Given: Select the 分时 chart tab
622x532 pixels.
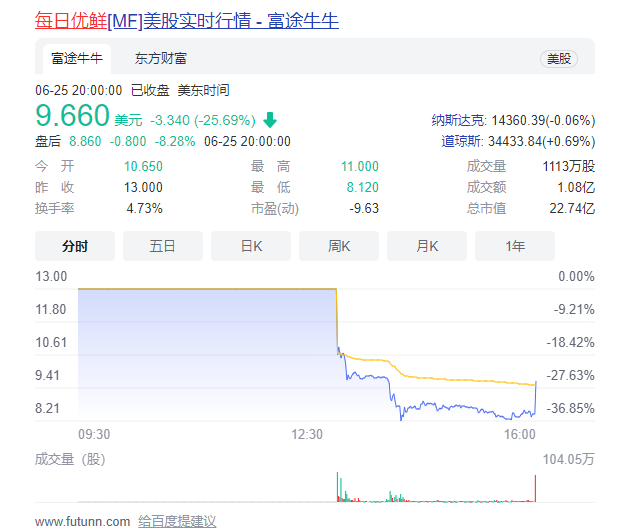Looking at the screenshot, I should [75, 246].
